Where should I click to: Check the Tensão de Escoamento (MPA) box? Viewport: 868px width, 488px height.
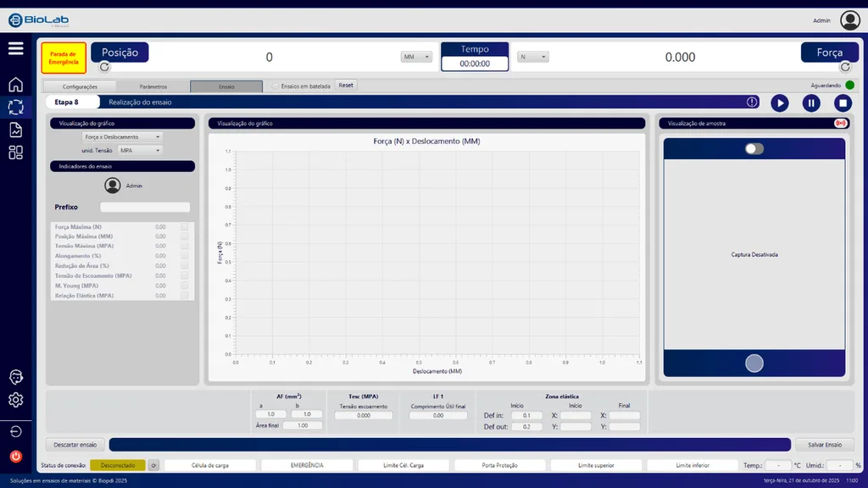click(x=184, y=275)
